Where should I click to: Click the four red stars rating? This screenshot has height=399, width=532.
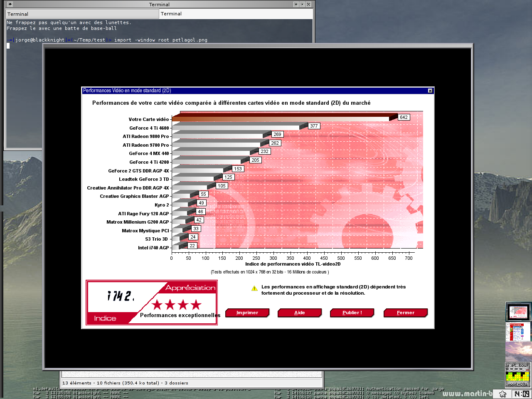[x=177, y=305]
